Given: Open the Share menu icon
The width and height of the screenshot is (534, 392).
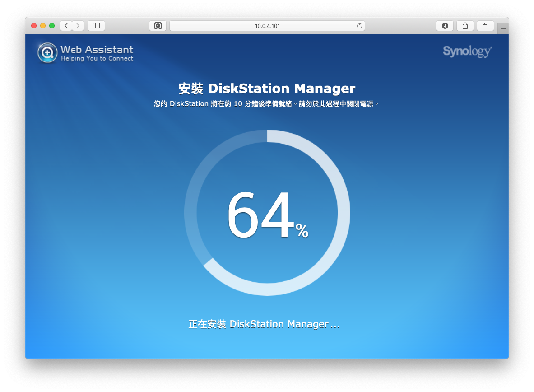Looking at the screenshot, I should click(465, 26).
